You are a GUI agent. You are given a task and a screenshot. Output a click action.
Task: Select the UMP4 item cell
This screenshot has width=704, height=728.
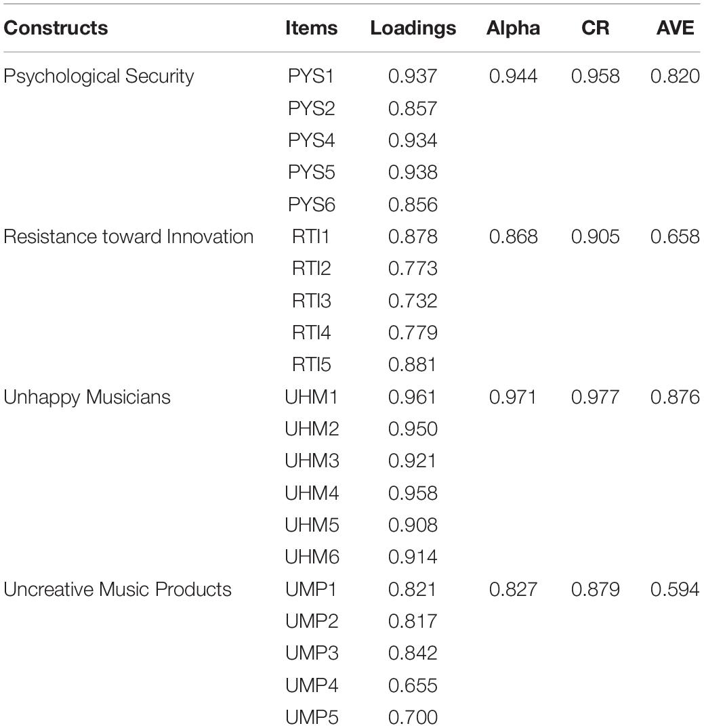[312, 685]
